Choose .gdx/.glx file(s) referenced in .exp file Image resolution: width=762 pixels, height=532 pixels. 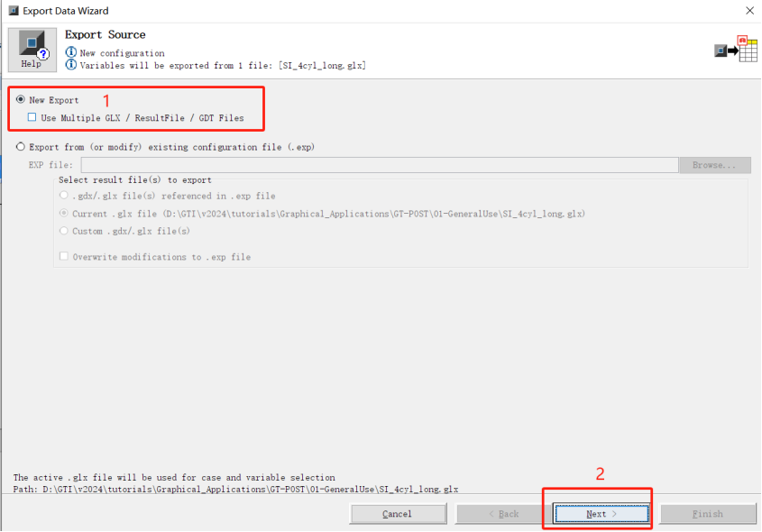(x=64, y=196)
